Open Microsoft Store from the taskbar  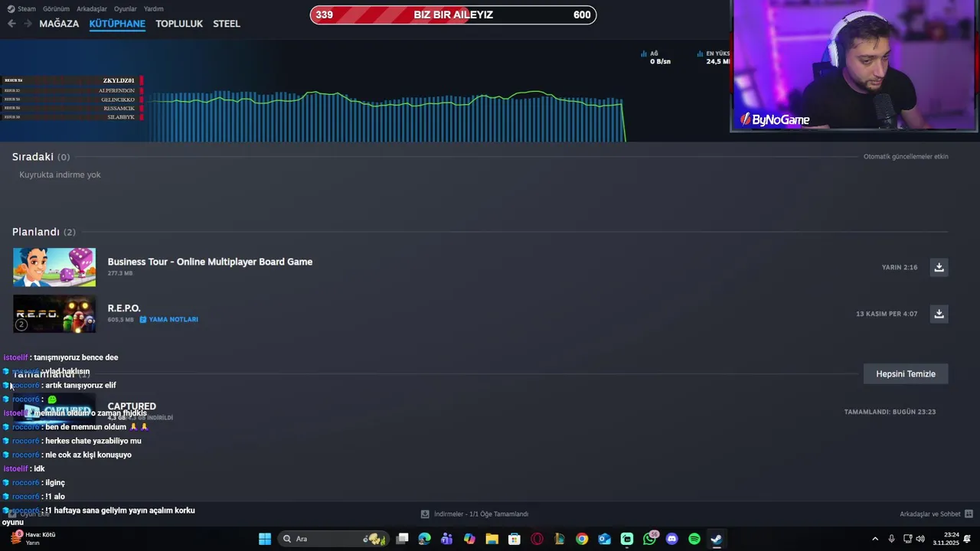click(514, 539)
